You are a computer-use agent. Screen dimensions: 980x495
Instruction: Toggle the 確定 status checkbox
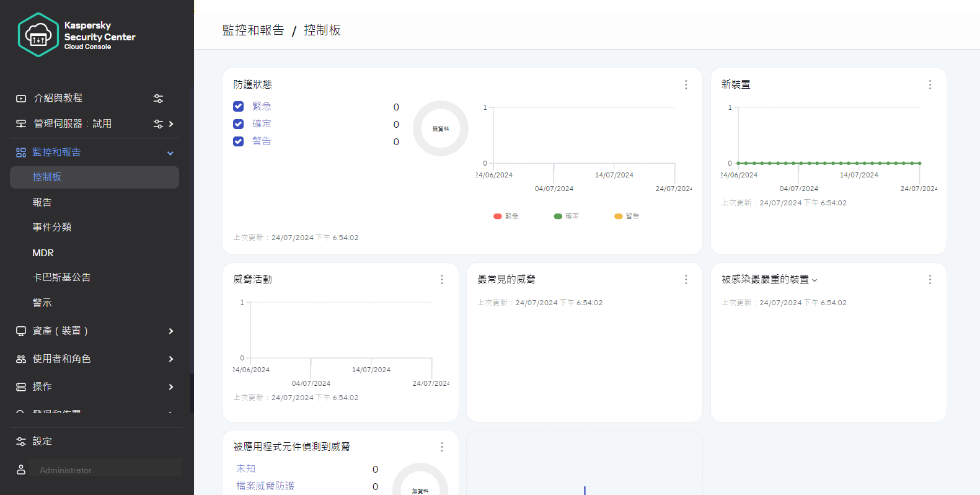point(239,124)
